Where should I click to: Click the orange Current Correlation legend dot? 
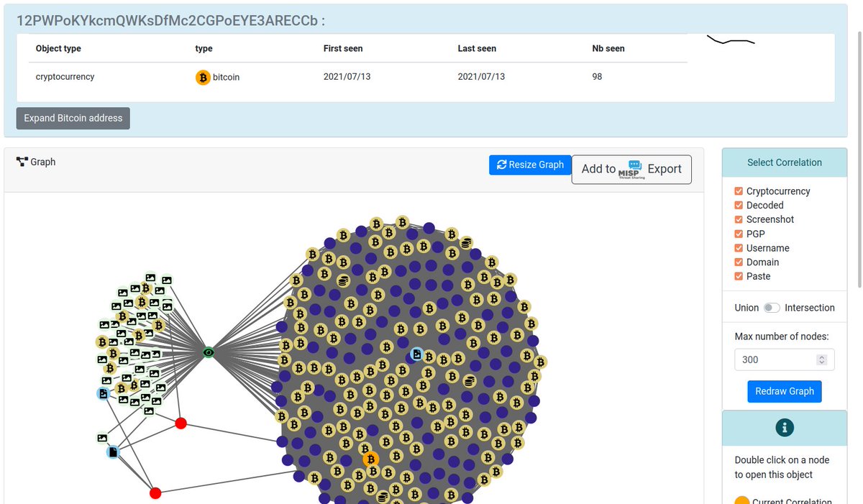pos(741,500)
